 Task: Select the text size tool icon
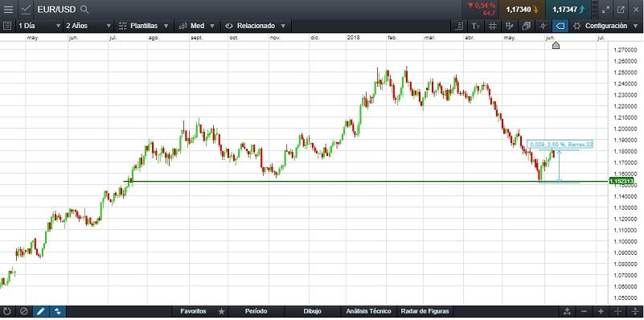476,26
